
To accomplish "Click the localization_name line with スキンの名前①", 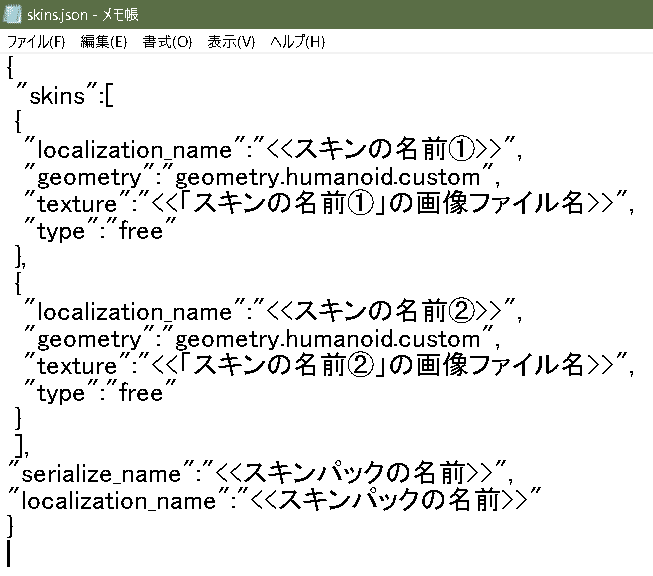I will tap(273, 149).
